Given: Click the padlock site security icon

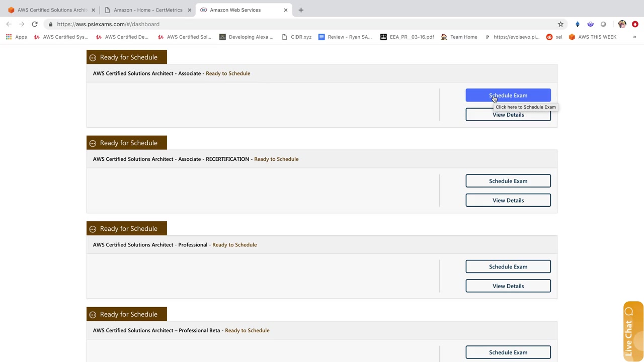Looking at the screenshot, I should pyautogui.click(x=50, y=24).
